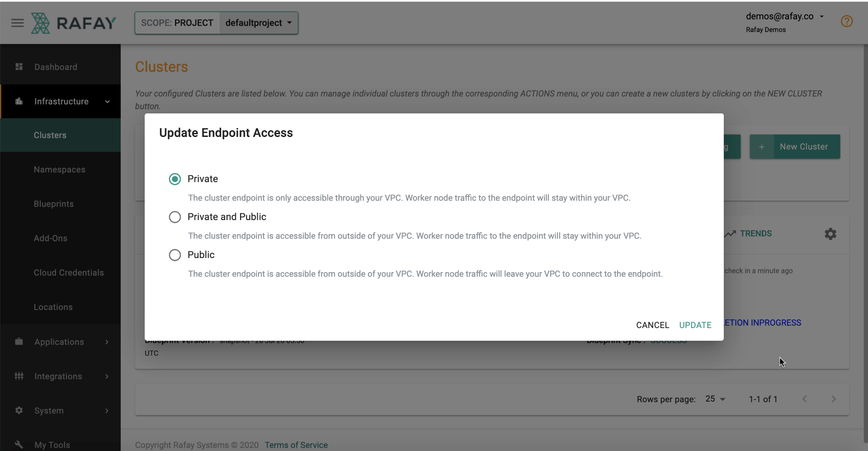
Task: Select the Public endpoint option
Action: [175, 255]
